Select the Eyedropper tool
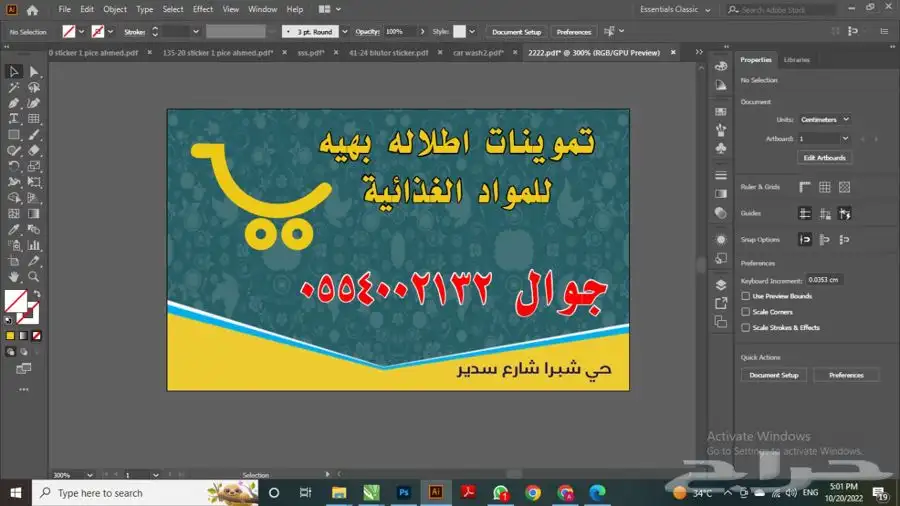 (14, 229)
